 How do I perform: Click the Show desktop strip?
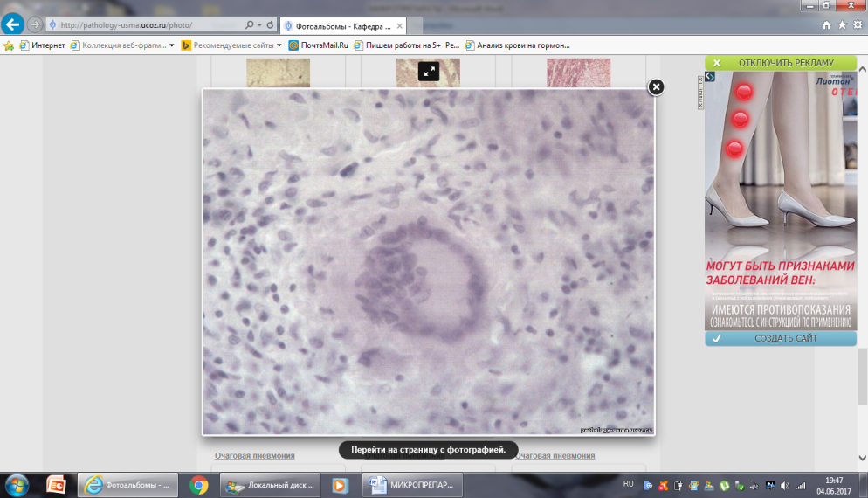pyautogui.click(x=864, y=485)
